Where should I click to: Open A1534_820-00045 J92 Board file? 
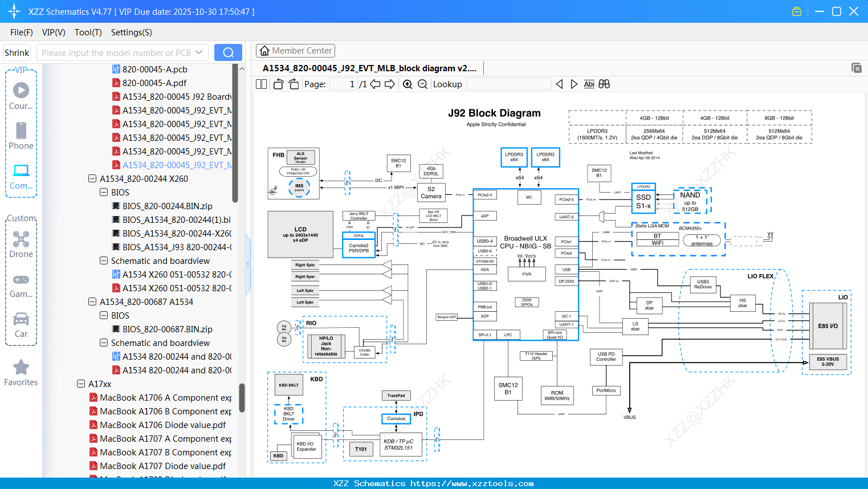point(177,97)
